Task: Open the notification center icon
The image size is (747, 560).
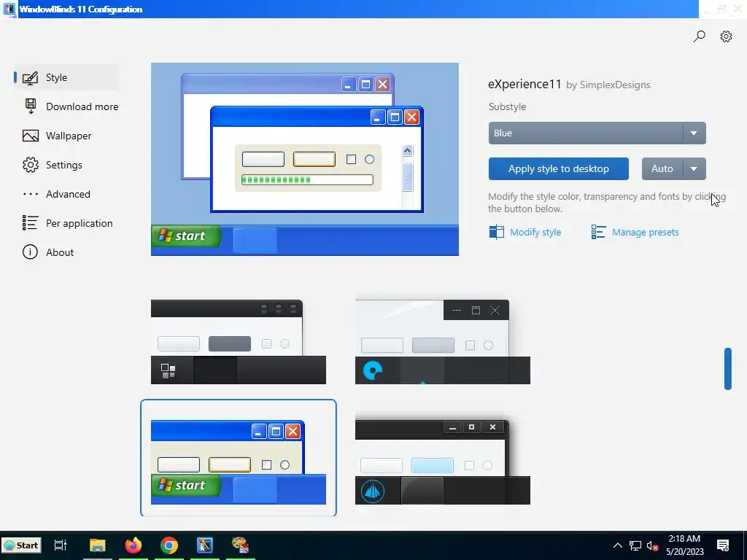Action: pyautogui.click(x=723, y=545)
